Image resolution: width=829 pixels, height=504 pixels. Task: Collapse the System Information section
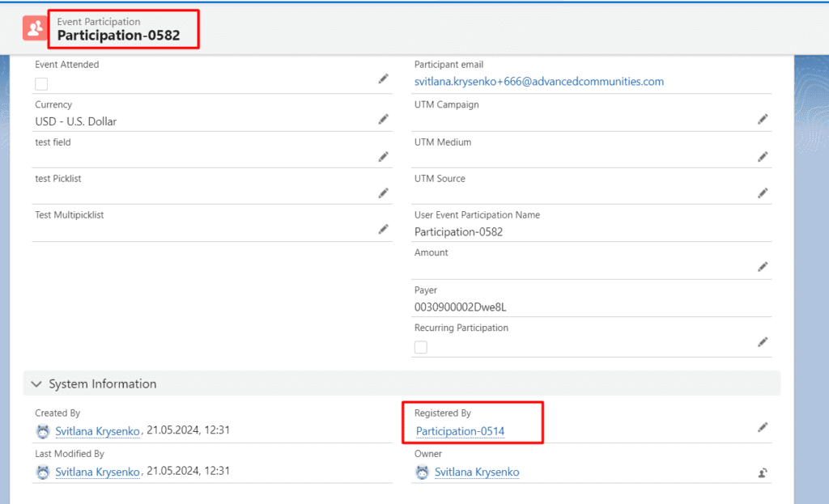pos(36,383)
